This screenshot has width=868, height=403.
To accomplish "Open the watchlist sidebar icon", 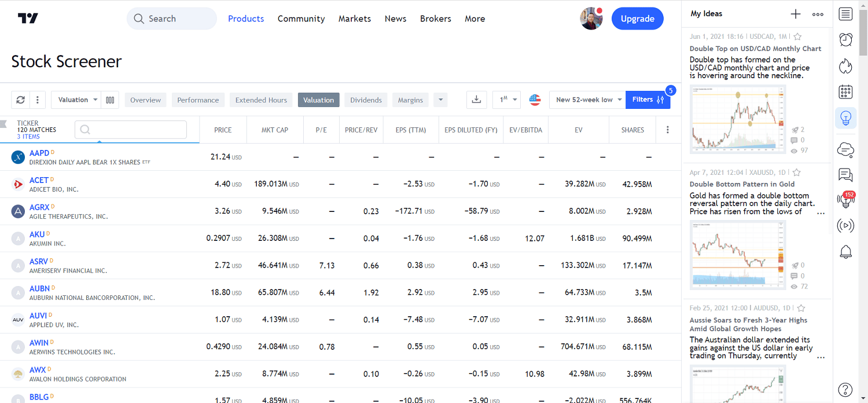I will [845, 14].
